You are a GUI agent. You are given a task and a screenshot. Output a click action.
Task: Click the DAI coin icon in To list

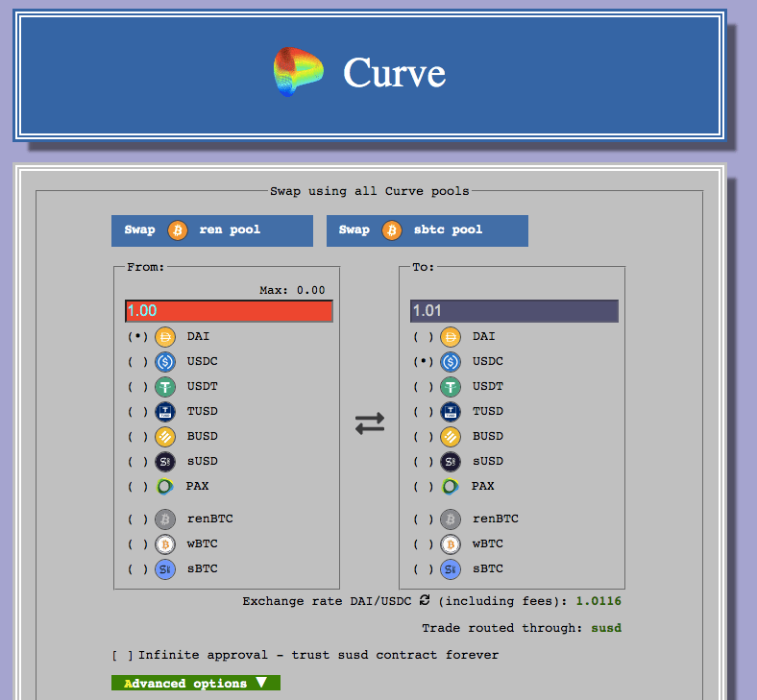click(451, 337)
